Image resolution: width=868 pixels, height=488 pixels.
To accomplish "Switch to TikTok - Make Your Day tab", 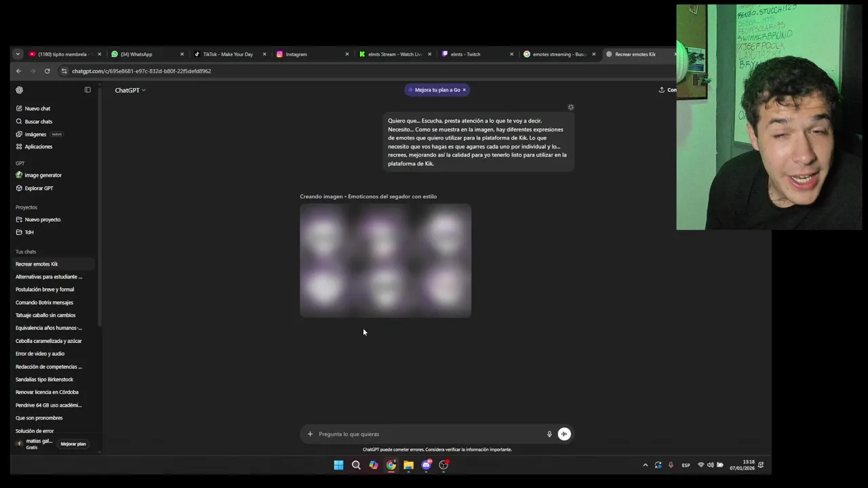I will [228, 54].
